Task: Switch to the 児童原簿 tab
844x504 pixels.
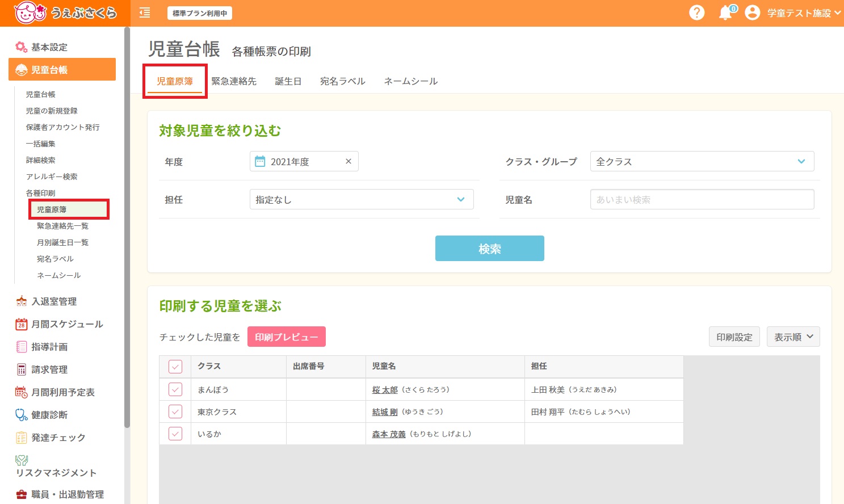Action: coord(175,81)
